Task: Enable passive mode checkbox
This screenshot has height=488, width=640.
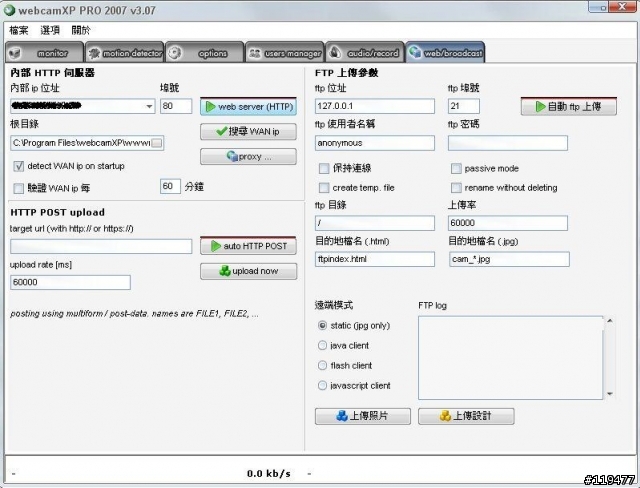Action: tap(456, 168)
